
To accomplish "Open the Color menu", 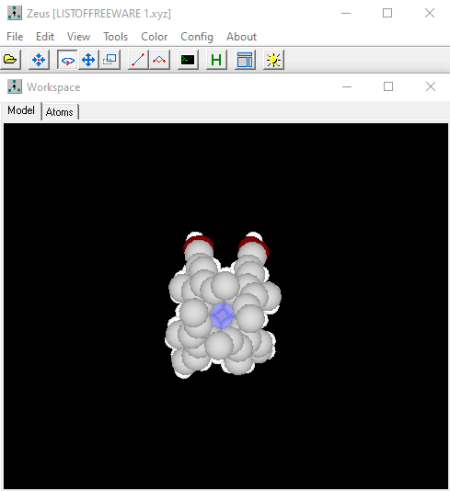I will [154, 37].
